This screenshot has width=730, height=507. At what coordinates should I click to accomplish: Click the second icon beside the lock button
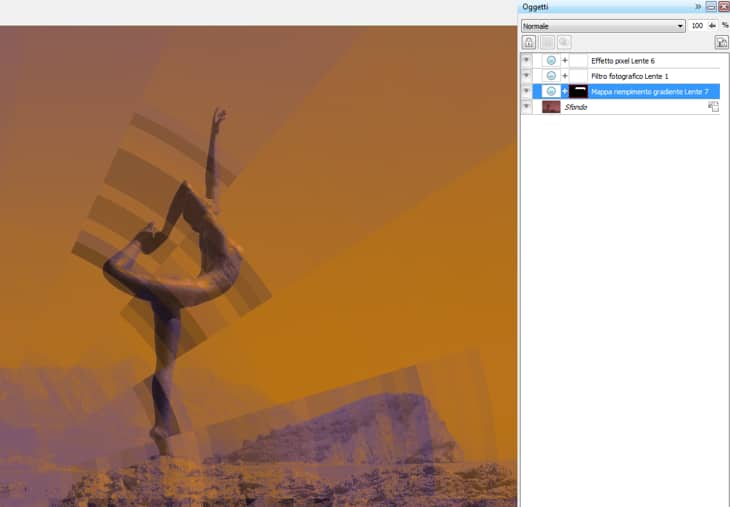point(547,42)
